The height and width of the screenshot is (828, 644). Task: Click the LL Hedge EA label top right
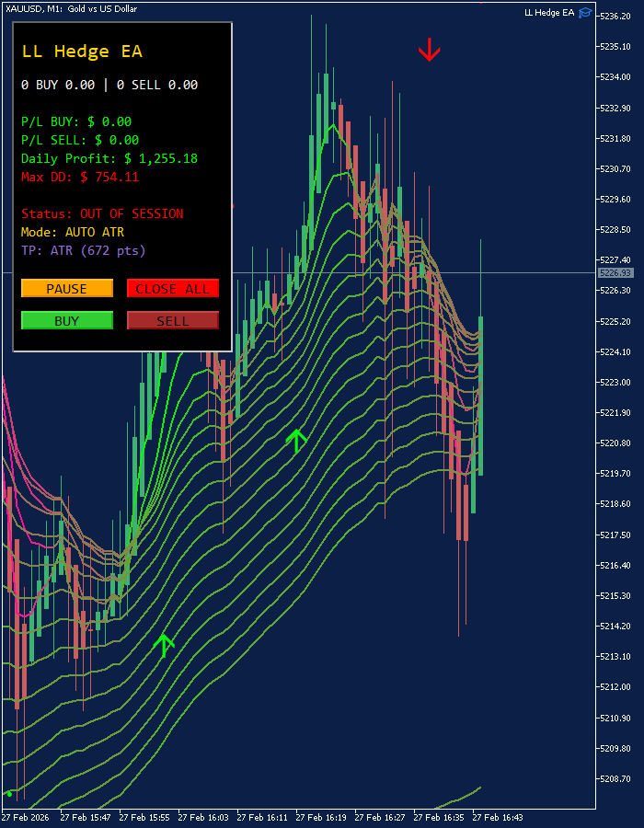tap(549, 13)
